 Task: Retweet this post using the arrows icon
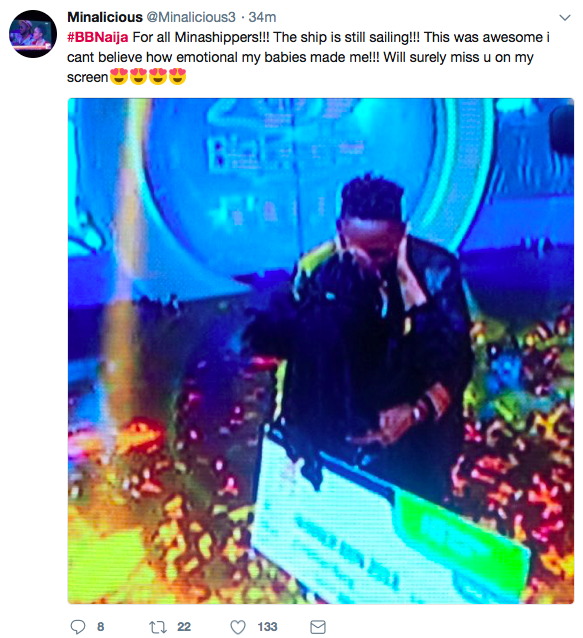158,627
